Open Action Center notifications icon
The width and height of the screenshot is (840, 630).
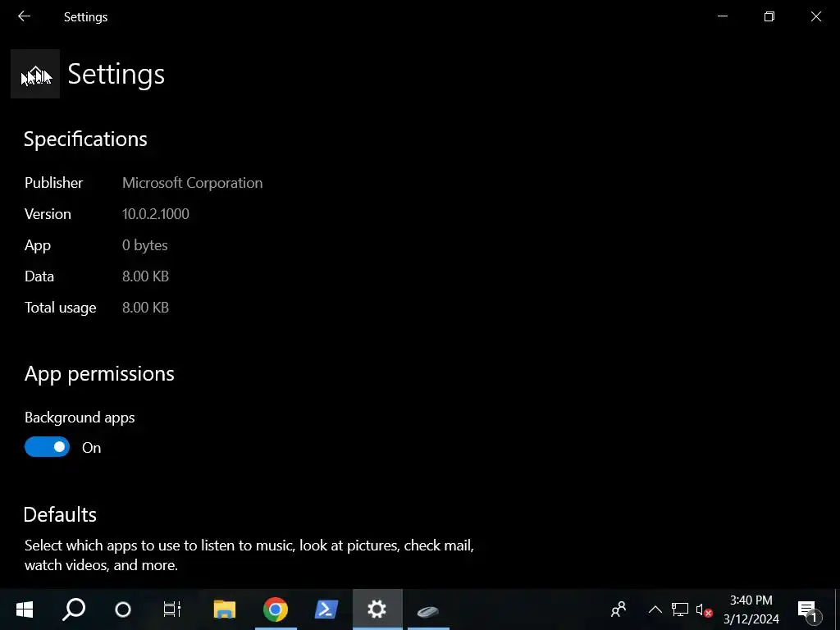pos(808,610)
